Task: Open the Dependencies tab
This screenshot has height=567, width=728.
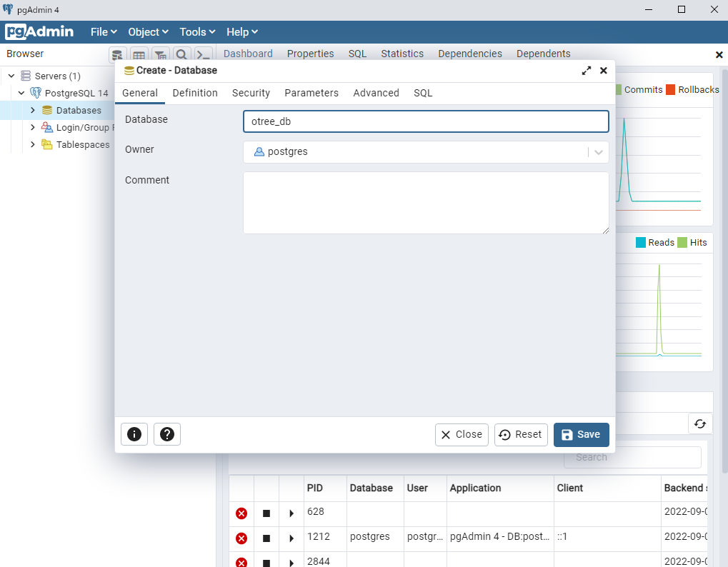Action: coord(470,54)
